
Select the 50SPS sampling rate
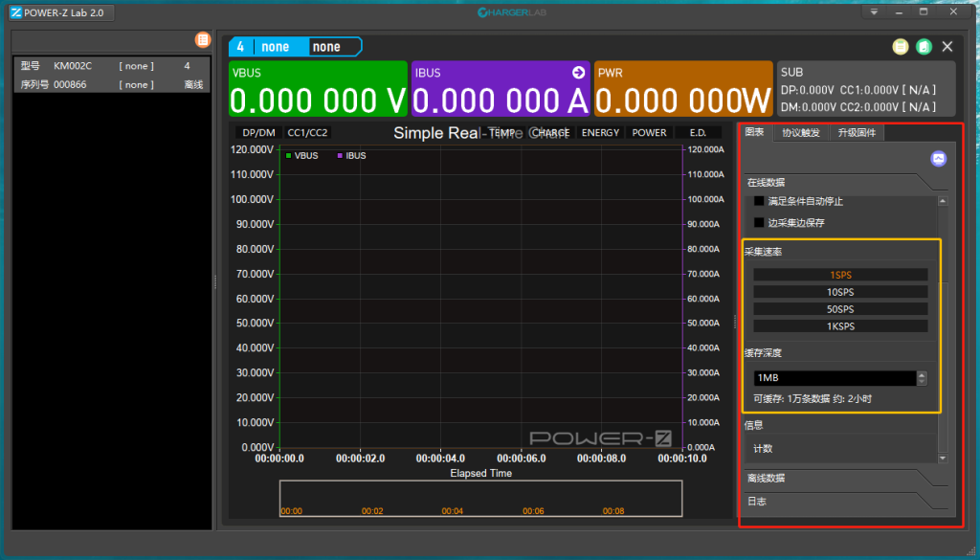(840, 309)
